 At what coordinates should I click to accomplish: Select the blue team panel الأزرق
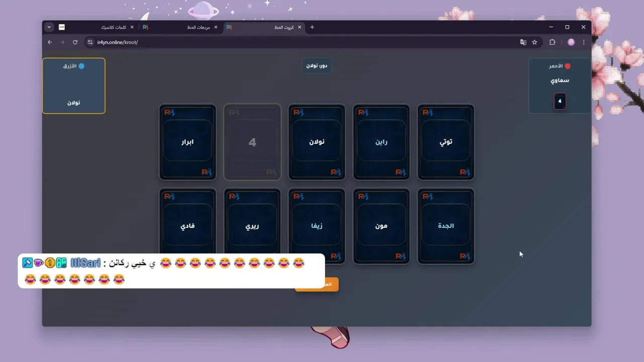[x=73, y=85]
